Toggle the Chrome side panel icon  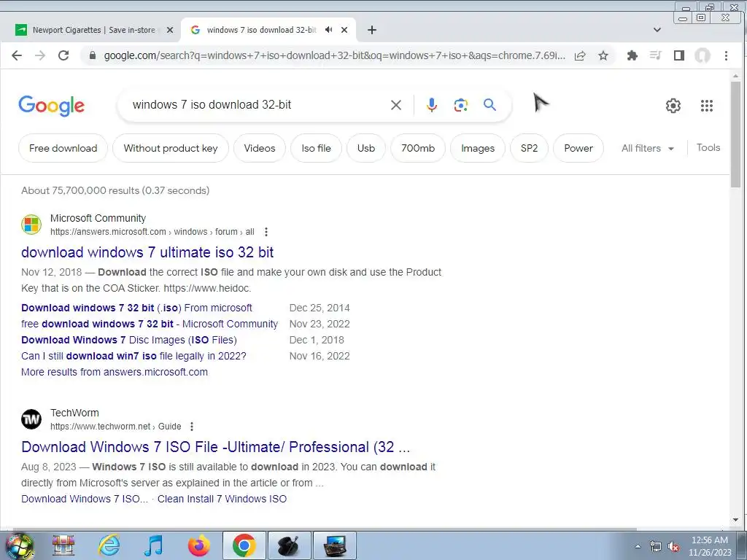679,55
